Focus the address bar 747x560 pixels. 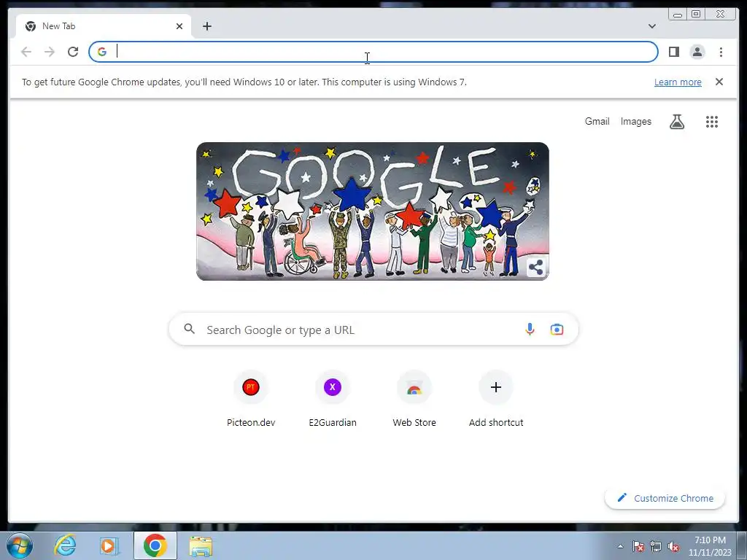point(373,52)
